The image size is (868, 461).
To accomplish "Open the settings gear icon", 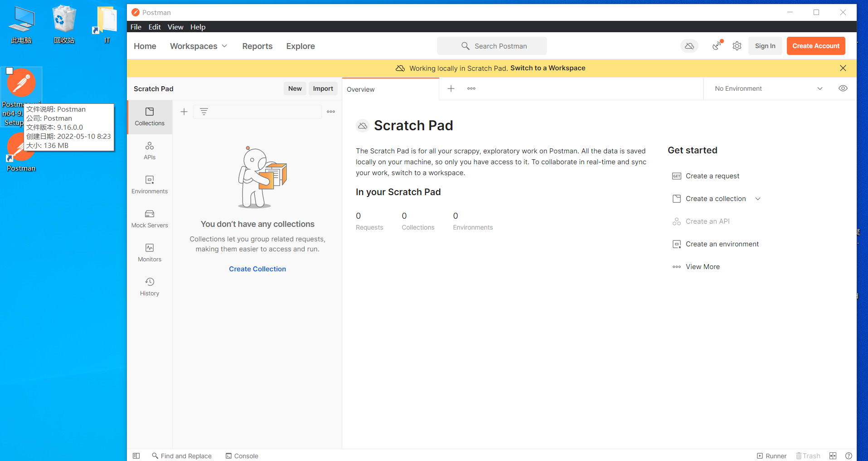I will (x=737, y=46).
